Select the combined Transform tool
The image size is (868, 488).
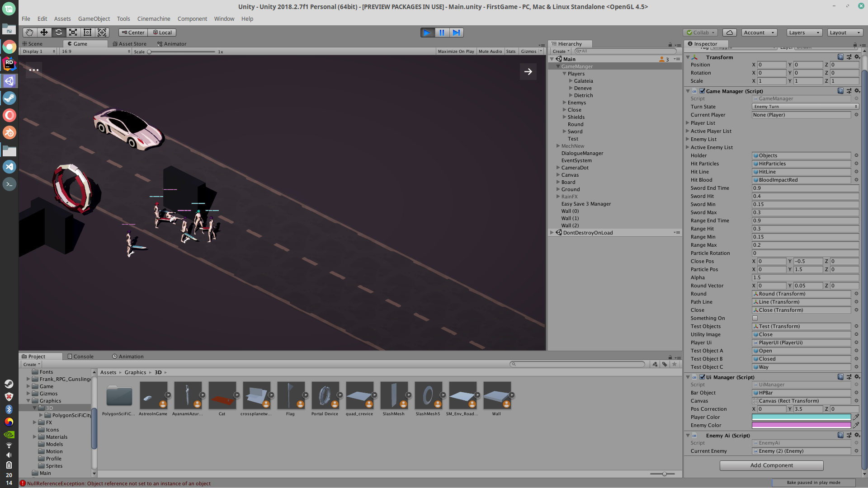pos(102,33)
